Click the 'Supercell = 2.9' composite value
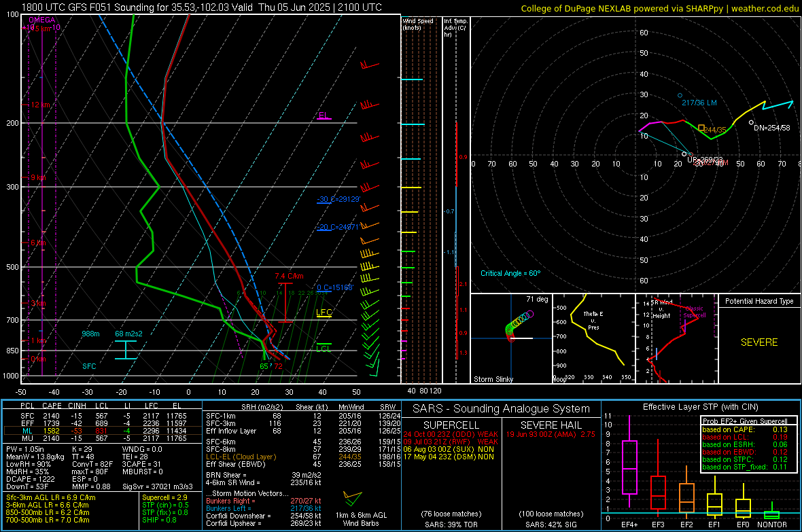Screen dimensions: 802x532 pos(164,497)
